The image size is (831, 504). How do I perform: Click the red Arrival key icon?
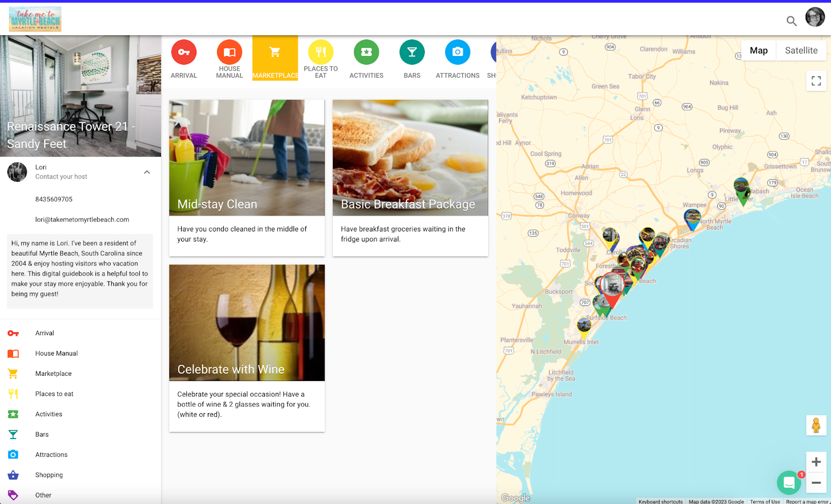(184, 52)
